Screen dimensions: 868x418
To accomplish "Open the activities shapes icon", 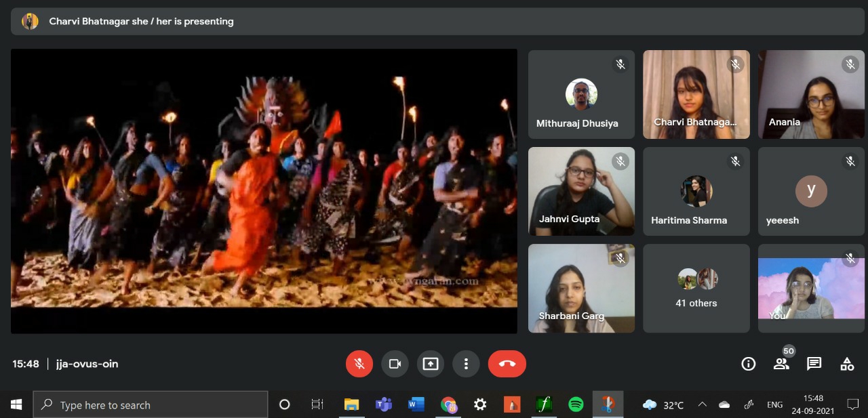I will point(847,364).
